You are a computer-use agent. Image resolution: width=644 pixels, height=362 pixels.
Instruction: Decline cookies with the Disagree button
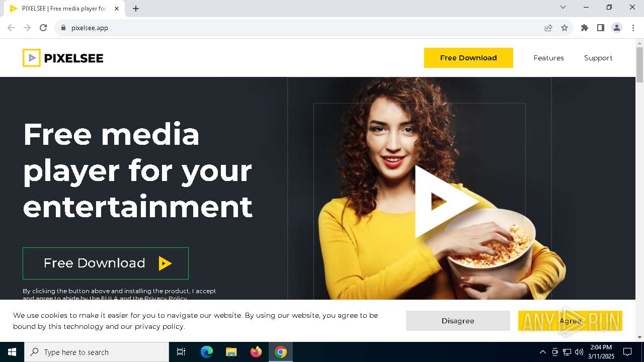click(x=458, y=321)
